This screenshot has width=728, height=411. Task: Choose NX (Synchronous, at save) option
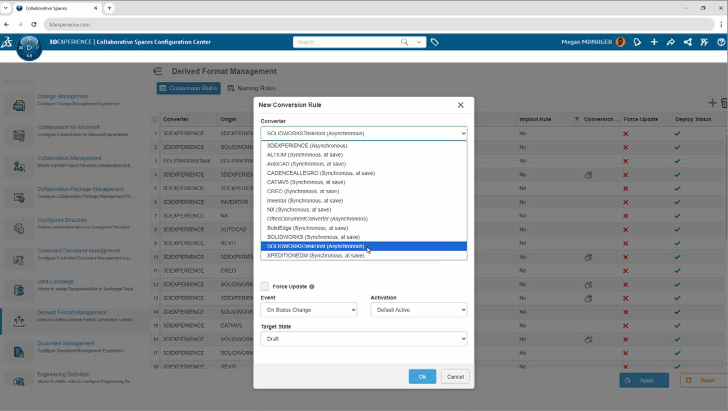pos(364,209)
